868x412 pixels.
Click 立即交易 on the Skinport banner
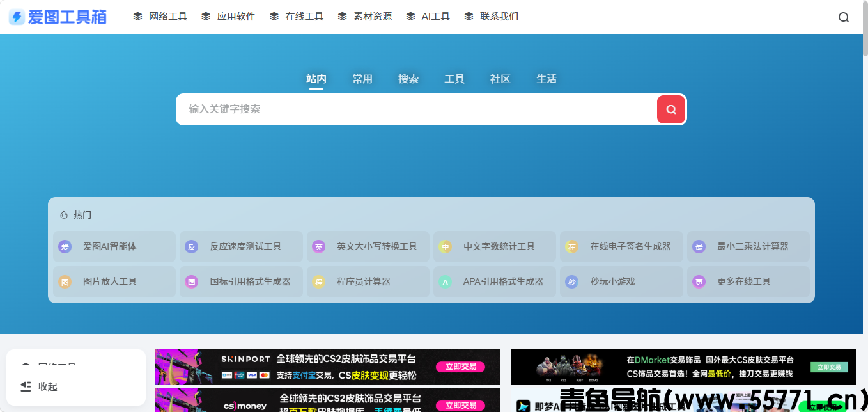(x=461, y=367)
